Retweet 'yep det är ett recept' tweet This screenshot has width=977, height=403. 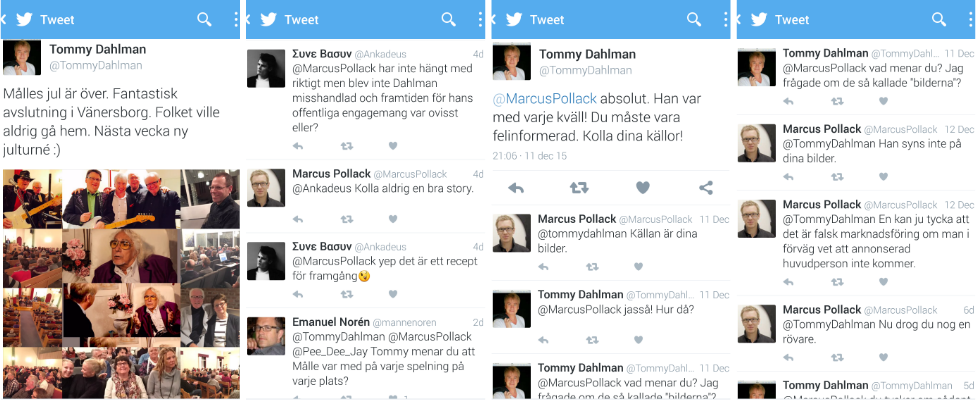click(347, 294)
